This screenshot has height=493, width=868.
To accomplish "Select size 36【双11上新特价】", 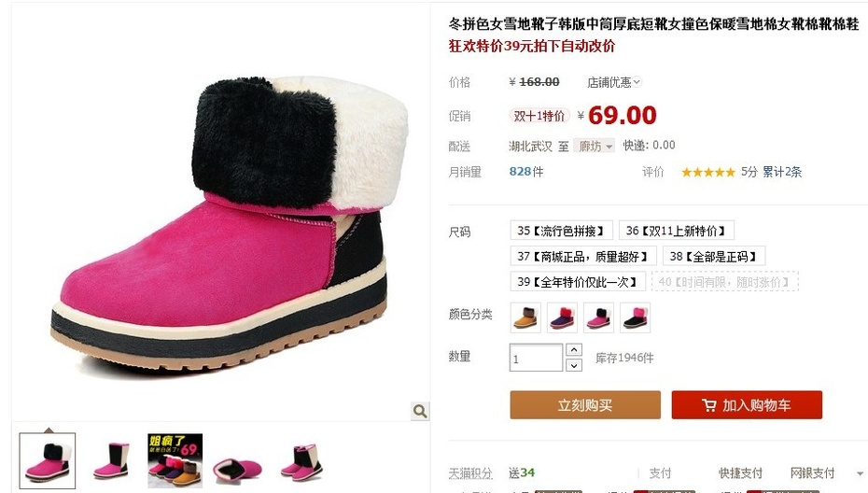I will click(677, 231).
